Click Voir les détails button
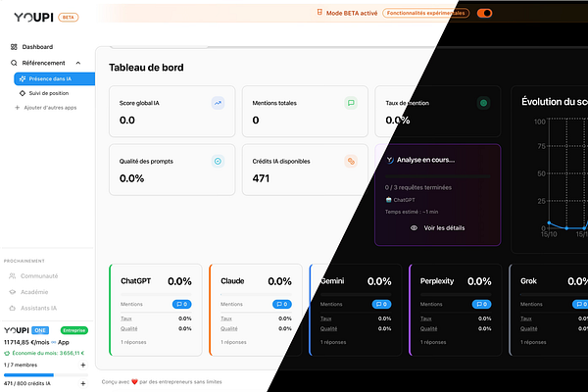This screenshot has height=392, width=588. pos(438,228)
